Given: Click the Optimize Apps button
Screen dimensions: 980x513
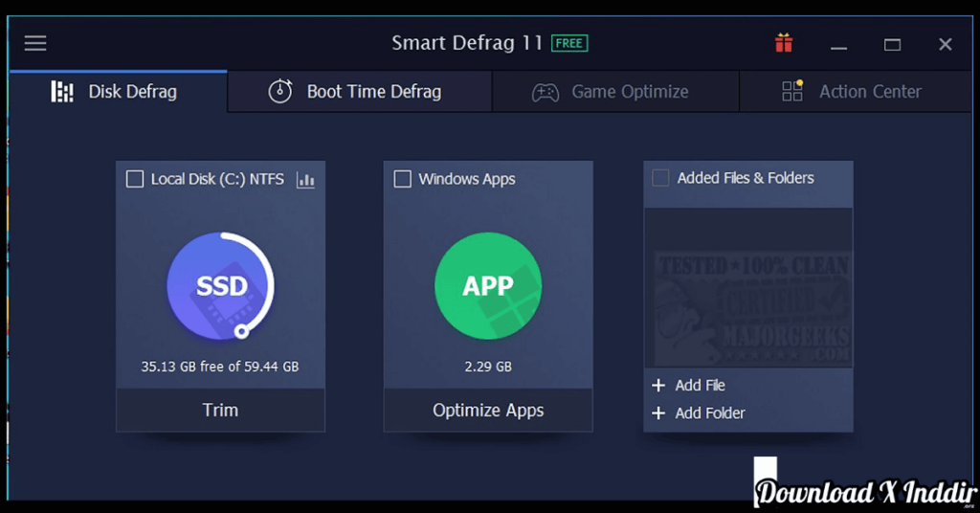Looking at the screenshot, I should click(488, 410).
